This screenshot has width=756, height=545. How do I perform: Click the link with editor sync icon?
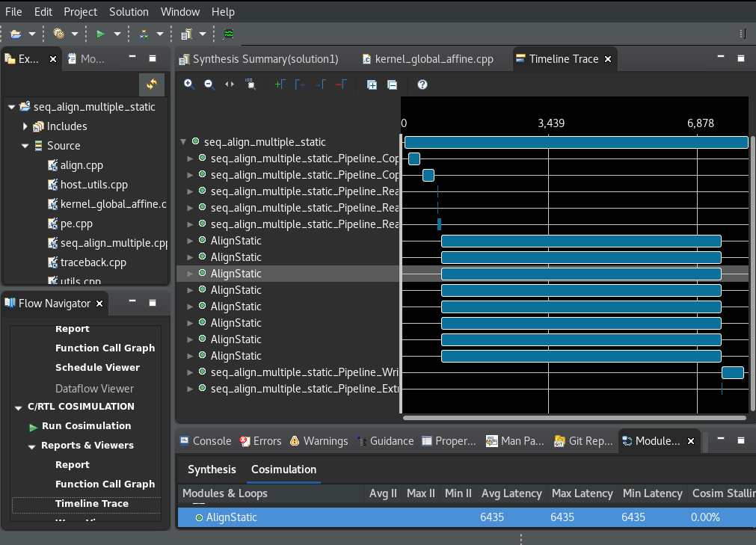point(151,84)
